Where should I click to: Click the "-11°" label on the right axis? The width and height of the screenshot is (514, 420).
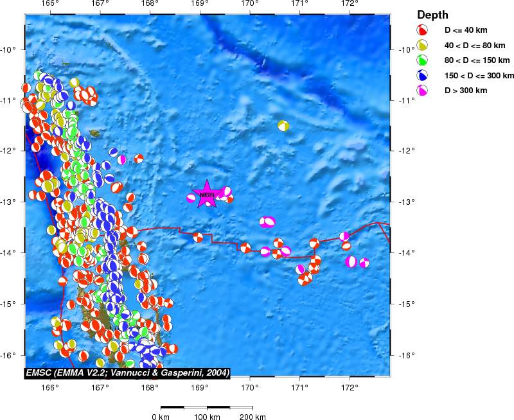pyautogui.click(x=407, y=100)
